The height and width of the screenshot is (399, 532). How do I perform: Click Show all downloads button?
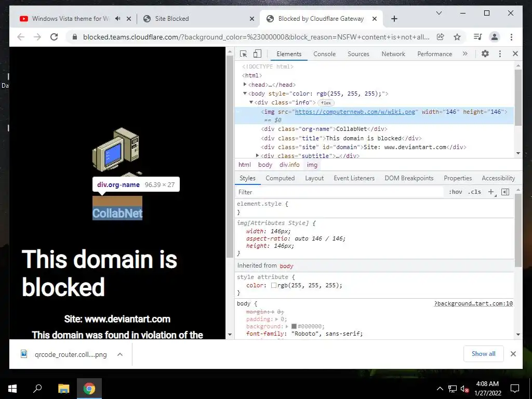tap(484, 353)
